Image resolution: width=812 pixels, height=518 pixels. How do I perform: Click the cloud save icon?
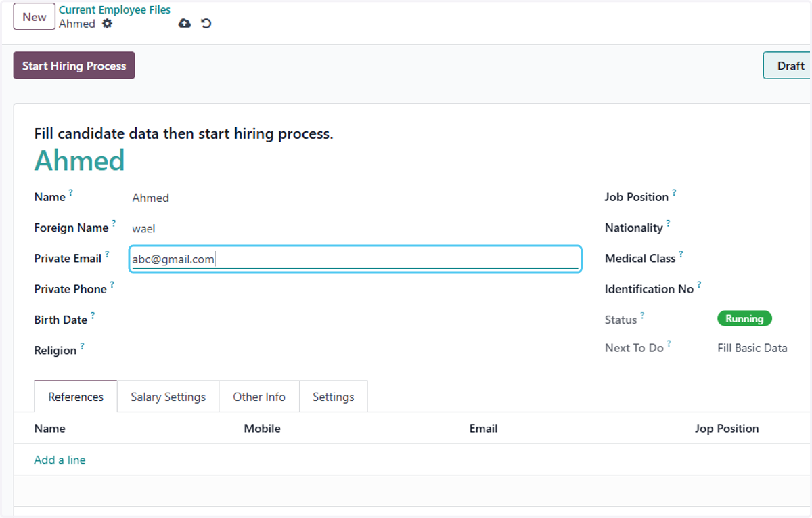(x=184, y=24)
